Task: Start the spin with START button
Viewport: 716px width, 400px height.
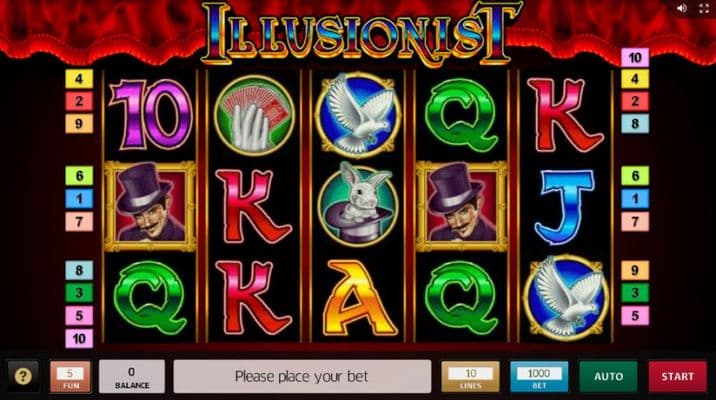Action: (x=678, y=377)
